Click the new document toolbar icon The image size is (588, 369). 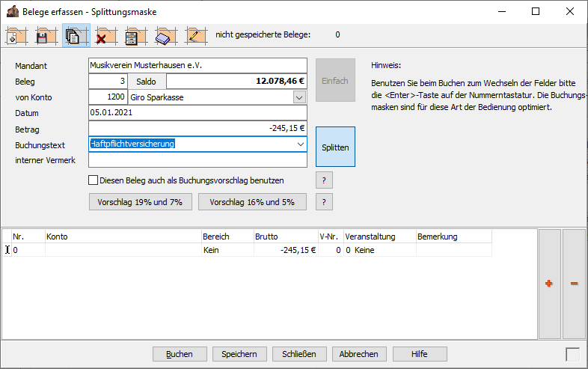click(x=16, y=35)
